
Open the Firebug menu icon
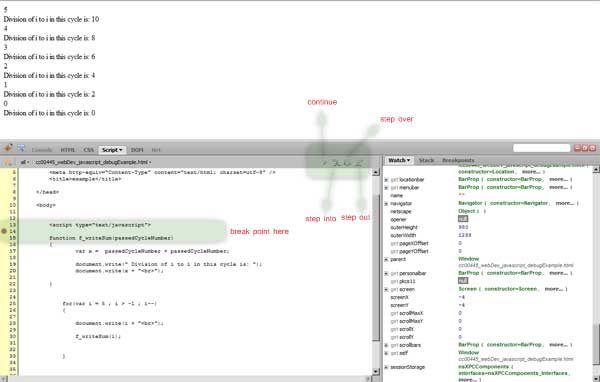click(8, 148)
